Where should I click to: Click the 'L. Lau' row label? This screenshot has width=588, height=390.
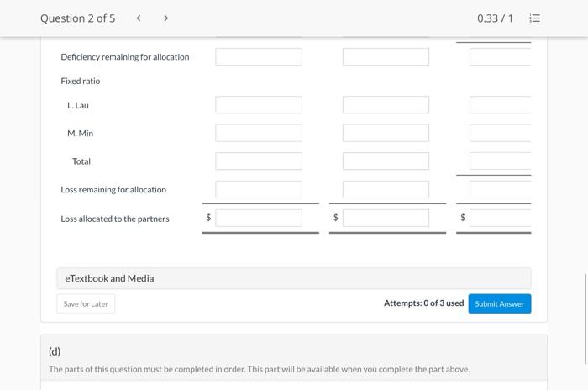pyautogui.click(x=78, y=105)
